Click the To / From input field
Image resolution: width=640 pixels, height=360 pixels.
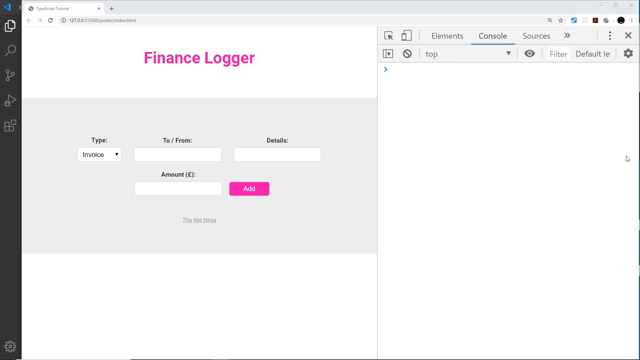(x=178, y=155)
